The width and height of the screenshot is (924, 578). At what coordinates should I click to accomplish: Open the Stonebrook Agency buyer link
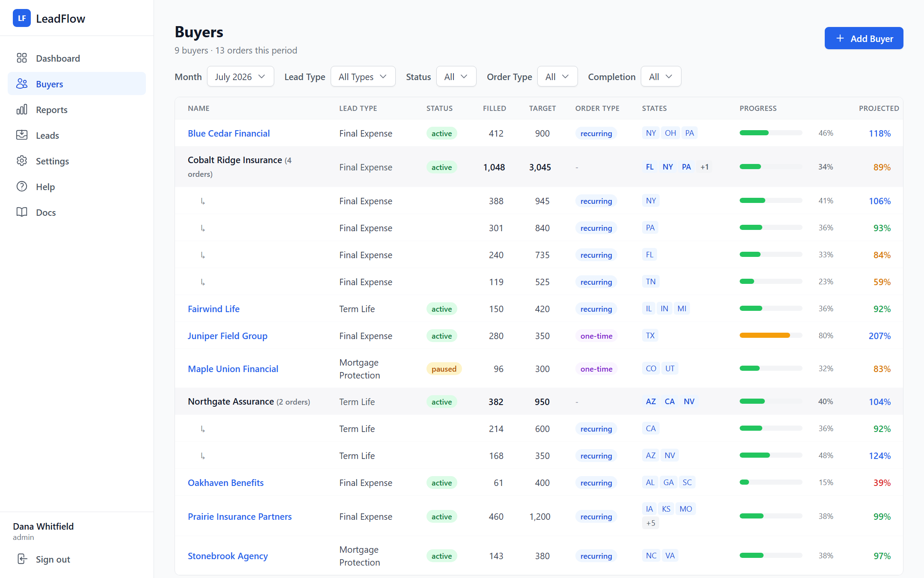[228, 556]
